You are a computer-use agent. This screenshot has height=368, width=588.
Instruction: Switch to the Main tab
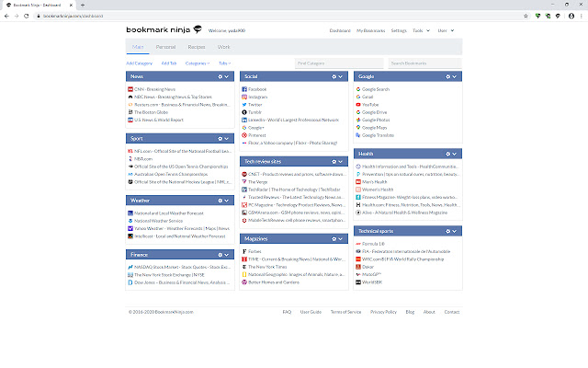click(x=138, y=47)
